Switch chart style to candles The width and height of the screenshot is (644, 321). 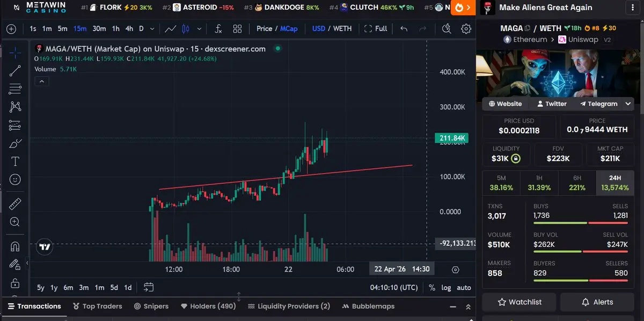point(186,28)
